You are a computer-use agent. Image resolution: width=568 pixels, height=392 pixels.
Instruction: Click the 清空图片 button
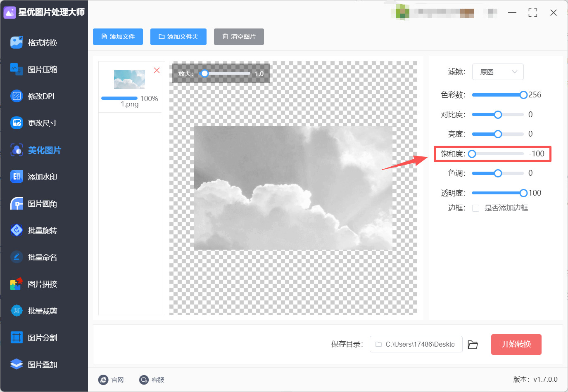click(239, 37)
